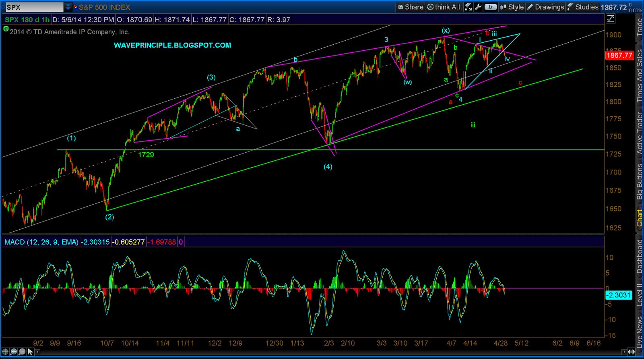The width and height of the screenshot is (644, 359).
Task: Click the cyan -2.3031 MACD value bubble
Action: pos(619,295)
